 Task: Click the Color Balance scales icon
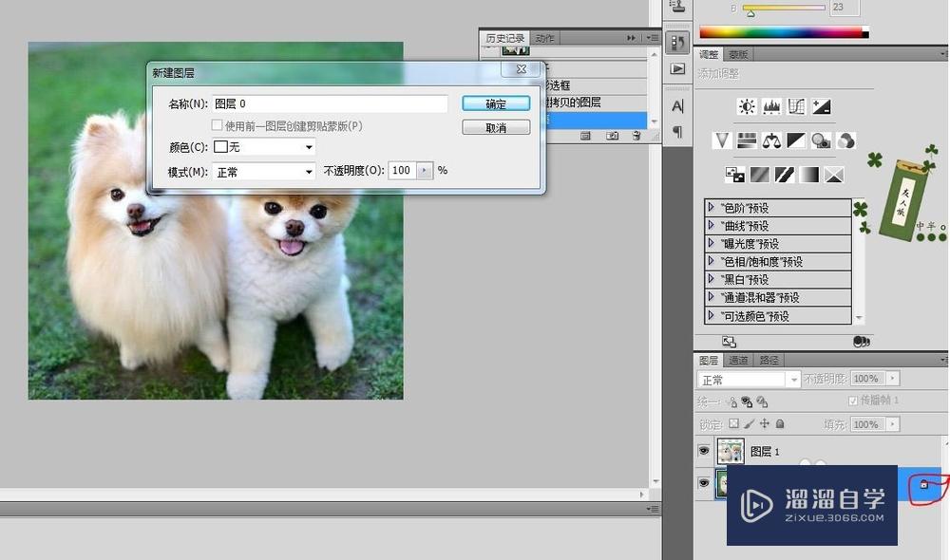771,140
